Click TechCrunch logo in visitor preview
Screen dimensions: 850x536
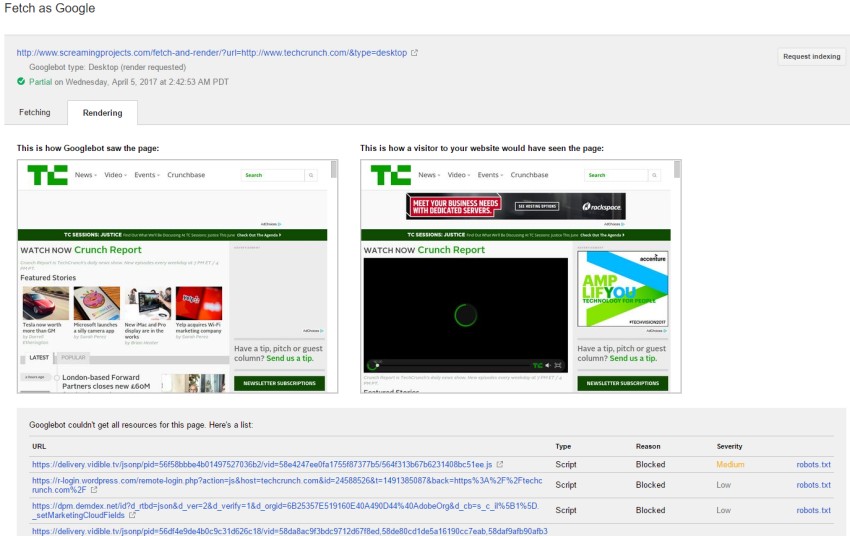391,175
